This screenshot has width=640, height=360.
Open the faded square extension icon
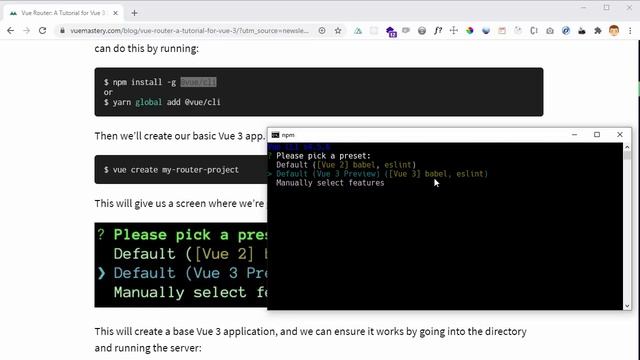374,31
